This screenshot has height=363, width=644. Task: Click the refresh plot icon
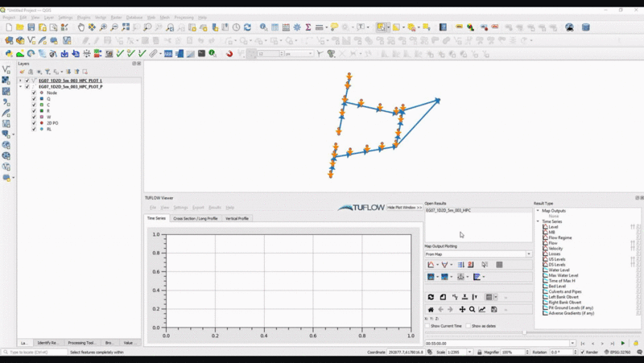(431, 297)
